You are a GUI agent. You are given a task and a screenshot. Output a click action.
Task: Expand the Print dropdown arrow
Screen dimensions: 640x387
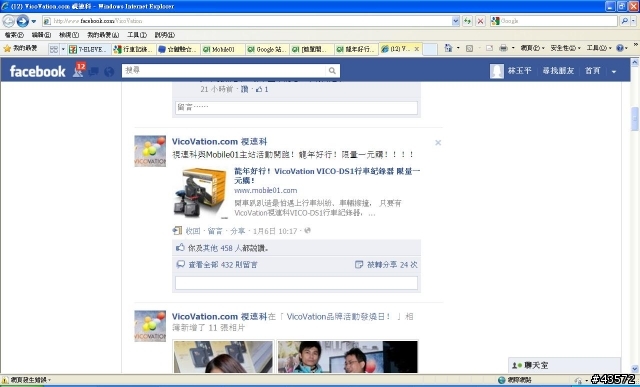point(513,48)
